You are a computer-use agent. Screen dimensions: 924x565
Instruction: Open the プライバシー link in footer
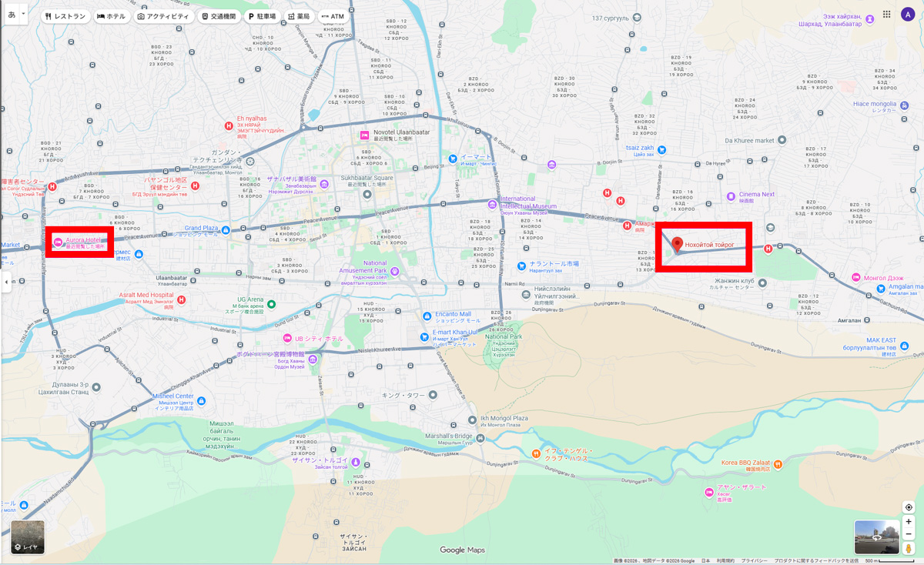pyautogui.click(x=755, y=561)
